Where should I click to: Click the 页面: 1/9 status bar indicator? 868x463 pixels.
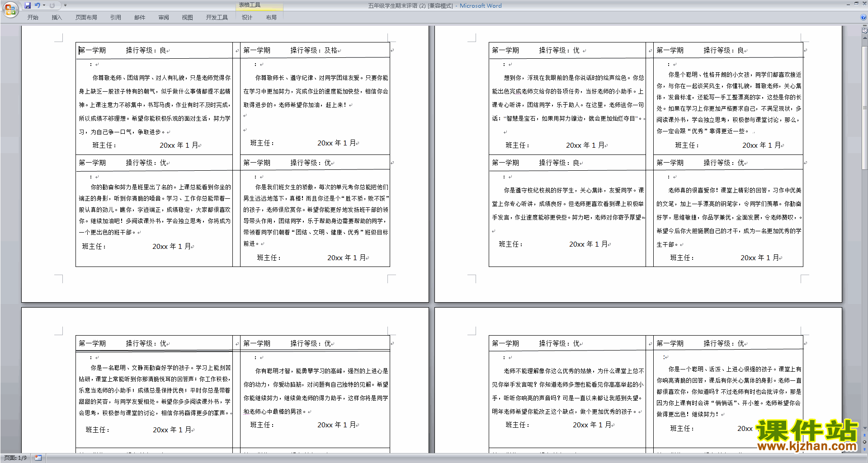click(15, 458)
